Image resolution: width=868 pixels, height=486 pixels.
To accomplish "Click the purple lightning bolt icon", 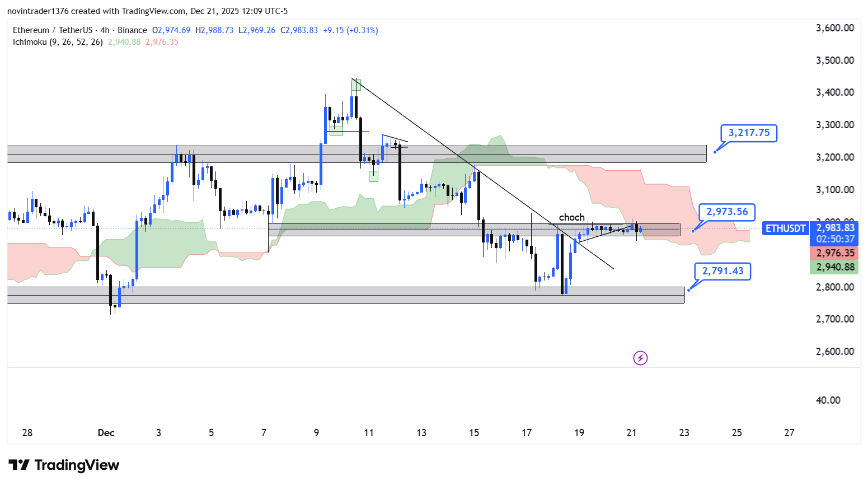I will coord(640,358).
